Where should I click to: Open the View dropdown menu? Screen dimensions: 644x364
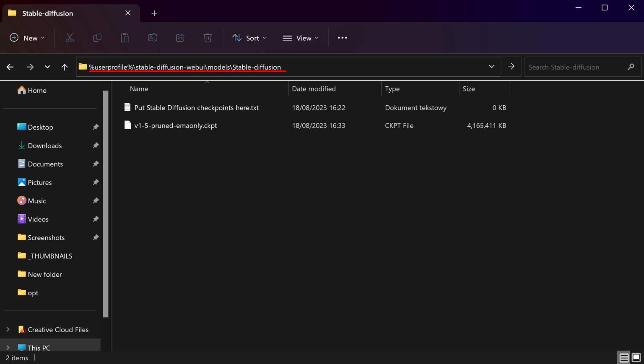click(x=301, y=38)
